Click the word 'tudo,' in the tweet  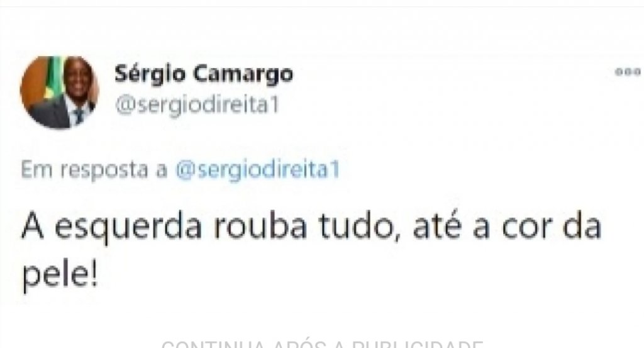[x=359, y=227]
